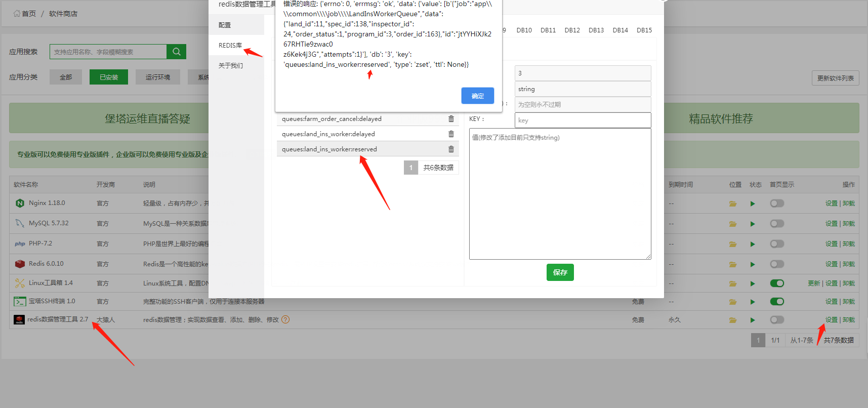Open the 配置 tab in the redis dialog

(x=236, y=25)
